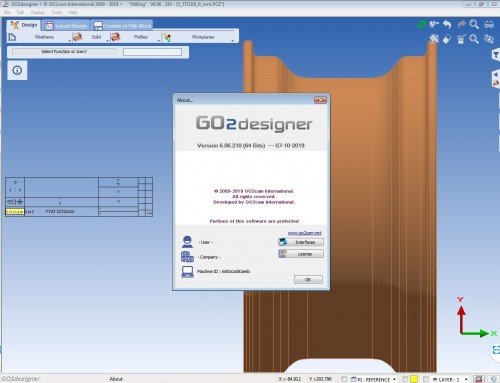The height and width of the screenshot is (383, 500).
Task: Open the Help menu
Action: coord(73,12)
